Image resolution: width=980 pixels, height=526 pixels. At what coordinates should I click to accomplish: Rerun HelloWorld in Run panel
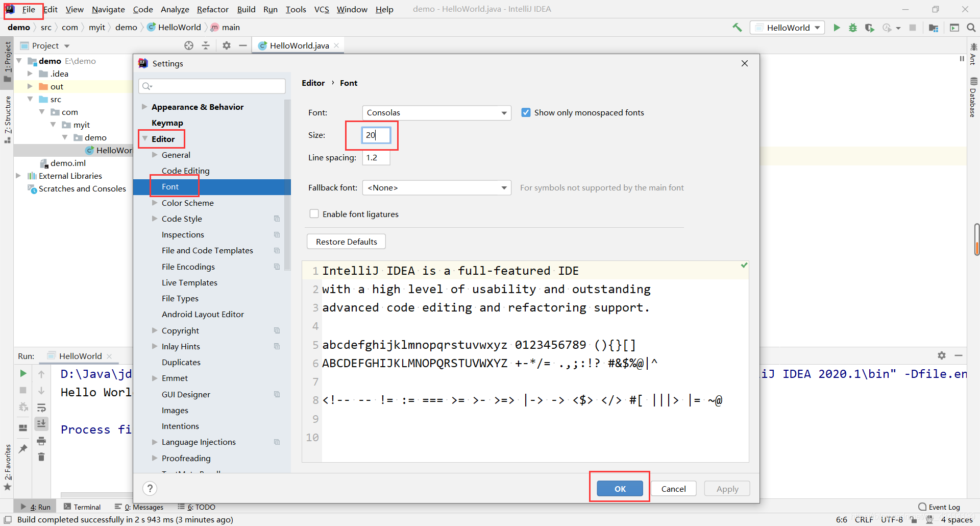[x=23, y=374]
